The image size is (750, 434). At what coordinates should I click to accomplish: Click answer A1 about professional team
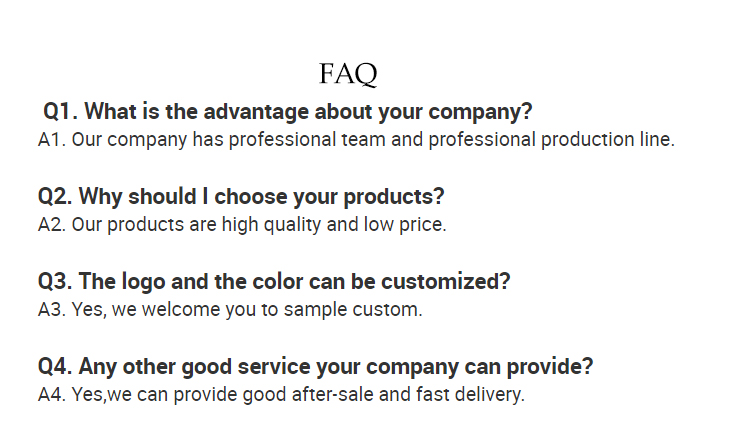tap(356, 140)
